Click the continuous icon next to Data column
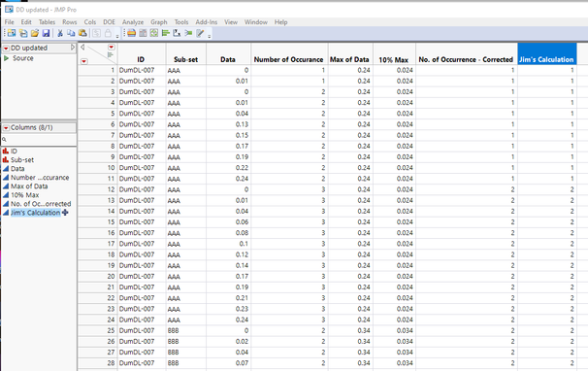The height and width of the screenshot is (371, 588). 6,169
